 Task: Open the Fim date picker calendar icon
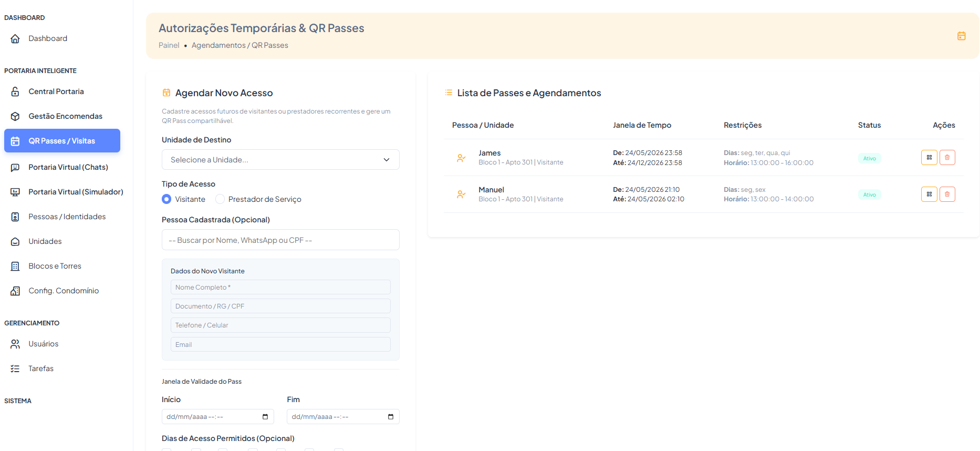click(391, 417)
